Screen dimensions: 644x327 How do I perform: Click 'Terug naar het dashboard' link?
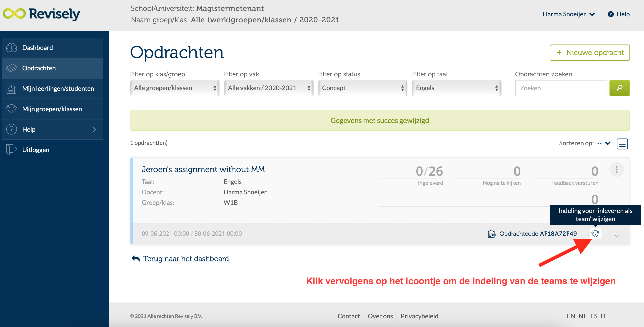[x=185, y=259]
